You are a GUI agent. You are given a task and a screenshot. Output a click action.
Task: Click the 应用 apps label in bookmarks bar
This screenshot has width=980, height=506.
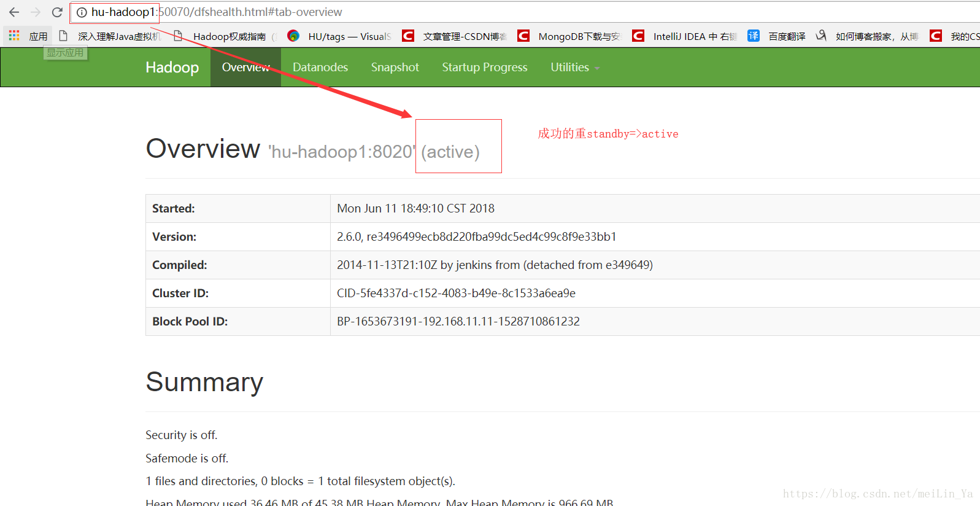[x=38, y=36]
